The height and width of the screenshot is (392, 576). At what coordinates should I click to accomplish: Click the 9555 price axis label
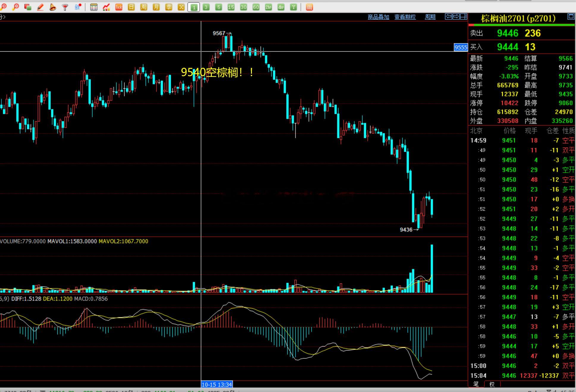[461, 47]
